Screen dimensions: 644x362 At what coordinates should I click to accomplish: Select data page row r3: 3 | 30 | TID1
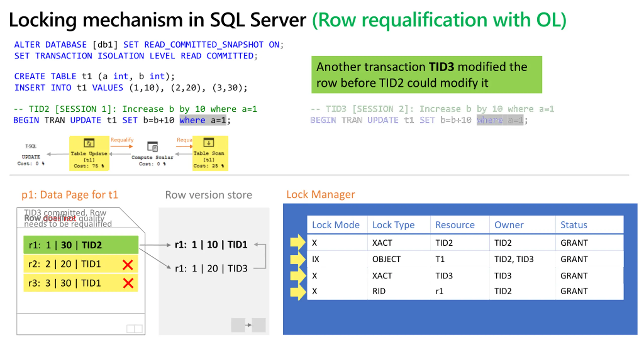tap(81, 283)
